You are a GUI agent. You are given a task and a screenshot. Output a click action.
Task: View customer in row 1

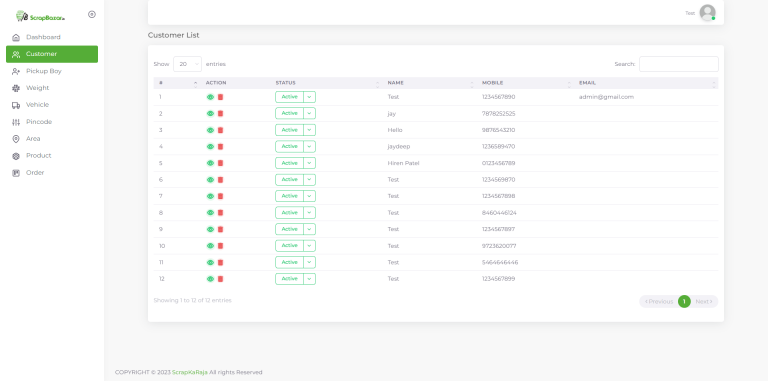[x=210, y=97]
